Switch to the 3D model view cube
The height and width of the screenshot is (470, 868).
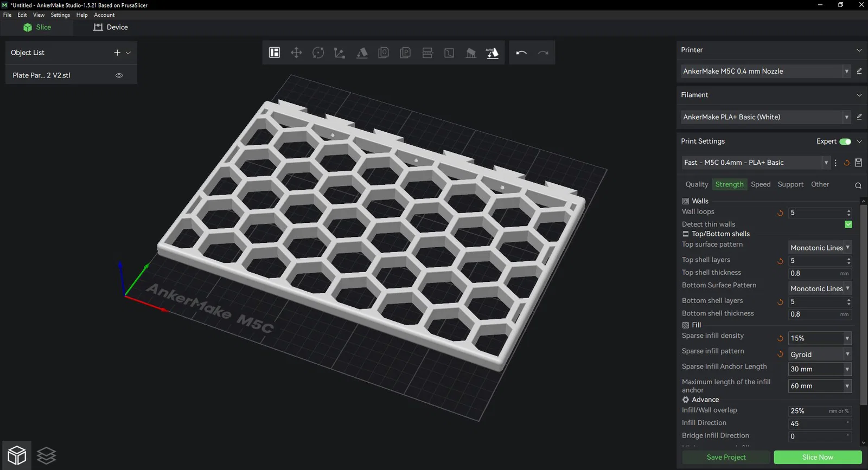[17, 455]
